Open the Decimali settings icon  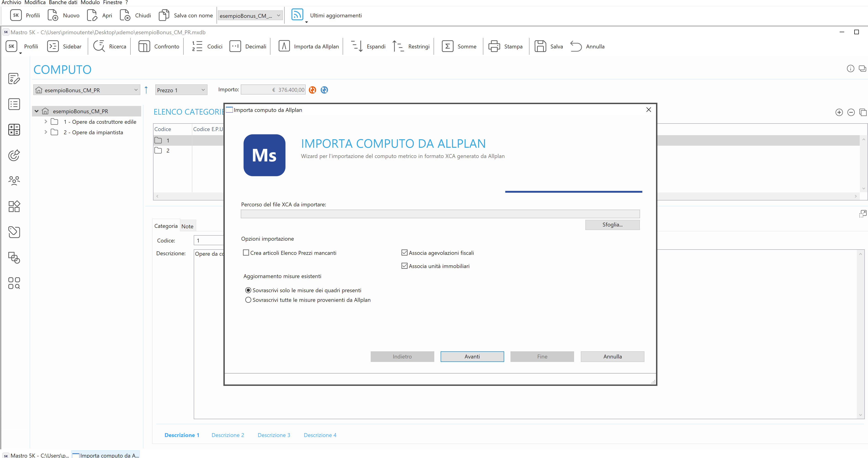(x=235, y=46)
